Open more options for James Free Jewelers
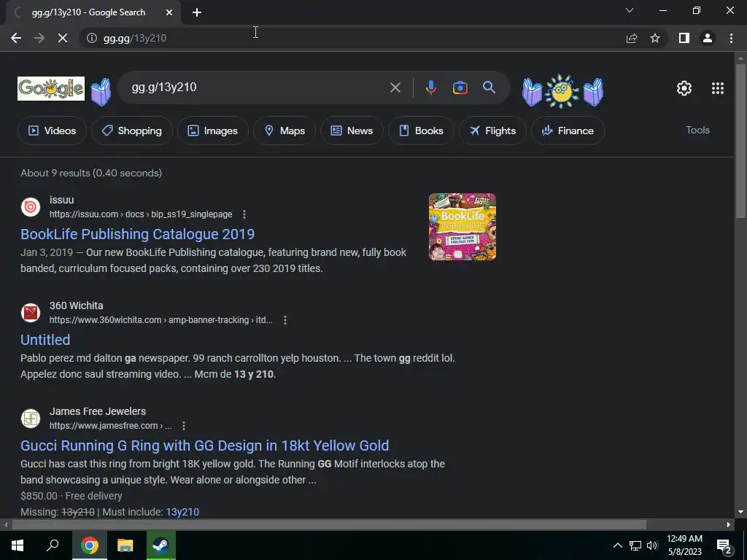Viewport: 747px width, 560px height. click(183, 426)
